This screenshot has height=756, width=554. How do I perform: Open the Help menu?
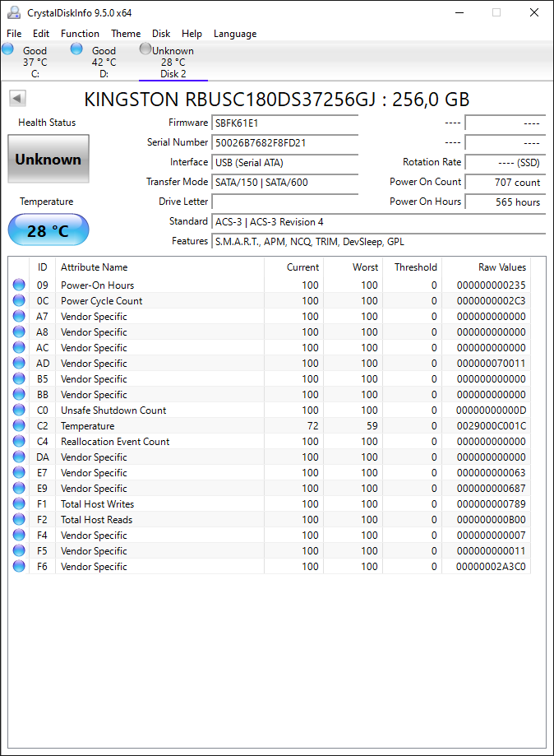coord(192,33)
